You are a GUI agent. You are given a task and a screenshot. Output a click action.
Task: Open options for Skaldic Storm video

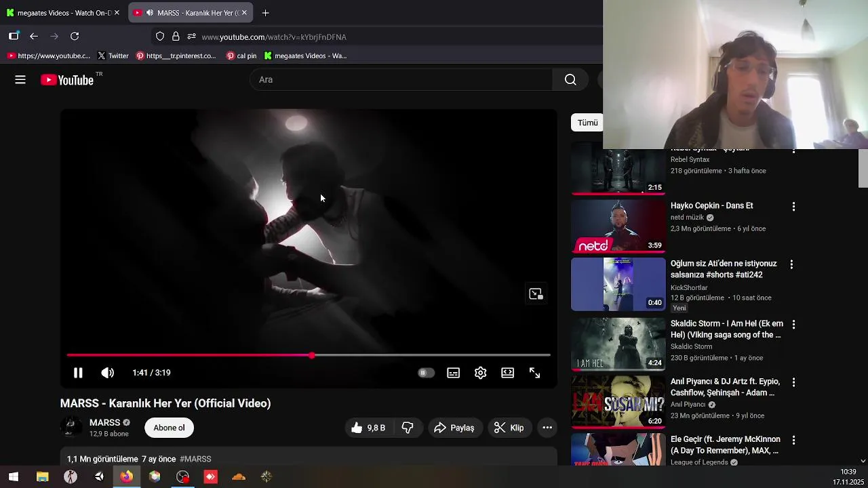point(793,325)
